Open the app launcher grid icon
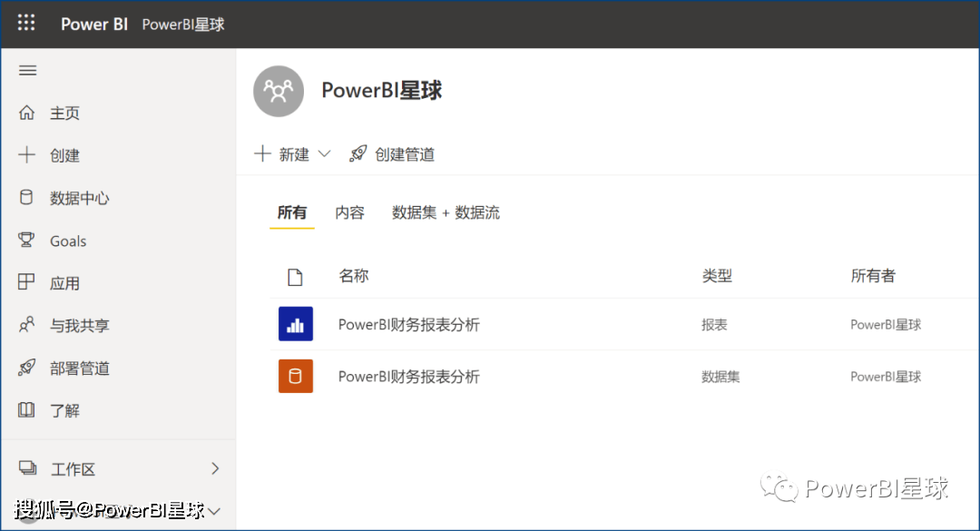 [26, 24]
